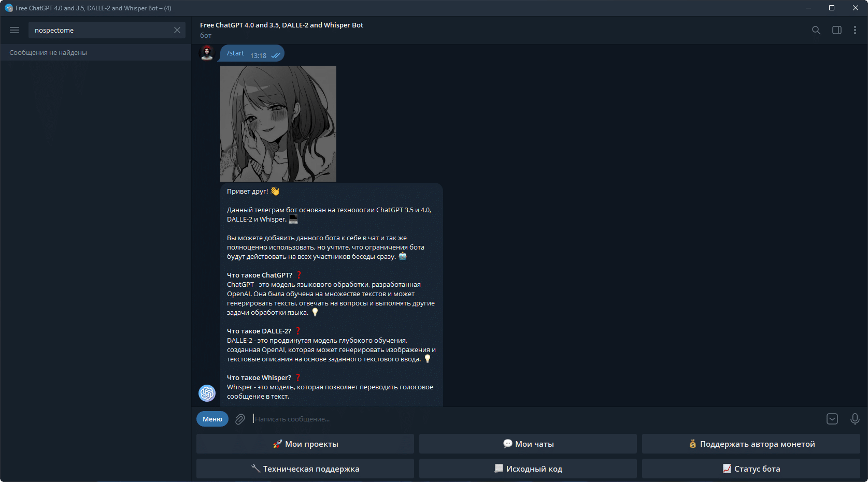Toggle the right info sidebar panel
Screen dimensions: 868x482
837,30
